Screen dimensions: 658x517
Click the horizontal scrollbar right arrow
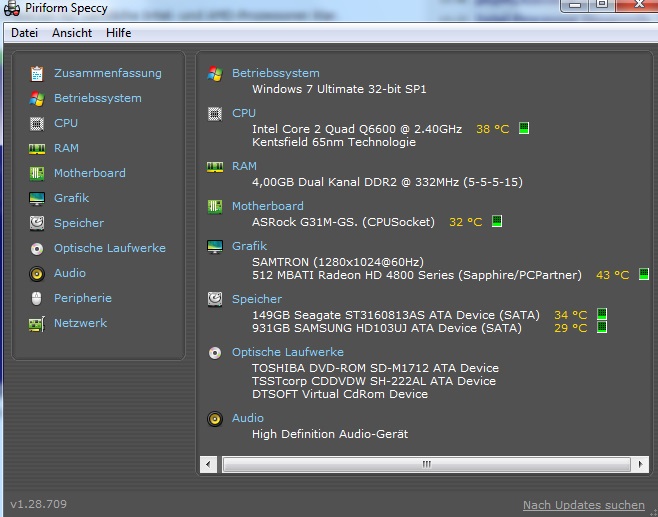coord(640,464)
